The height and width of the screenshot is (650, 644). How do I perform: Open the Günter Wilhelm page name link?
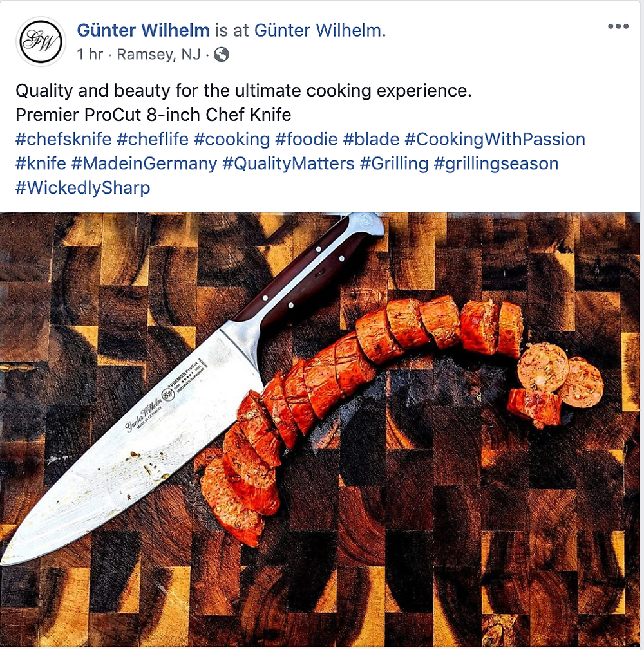point(143,30)
